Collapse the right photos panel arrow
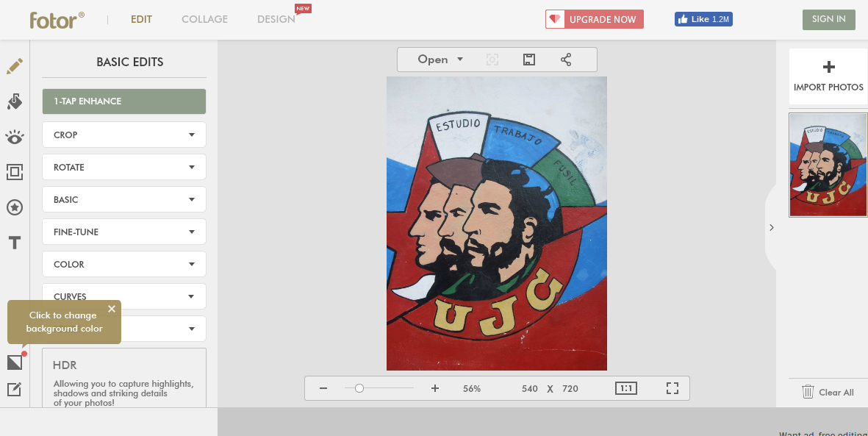Screen dimensions: 868x436 click(x=771, y=227)
